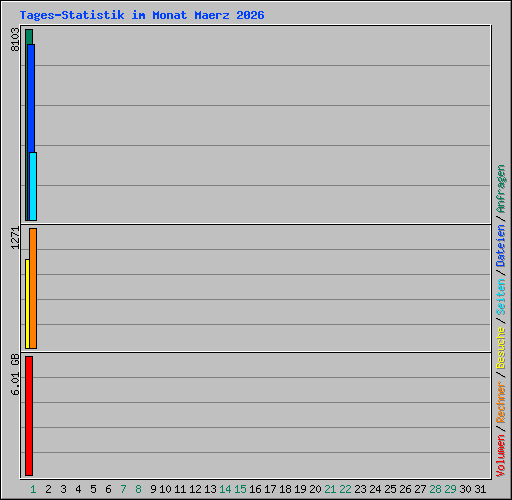Viewport: 512px width, 500px height.
Task: Click green weekend day 7 label
Action: click(123, 489)
